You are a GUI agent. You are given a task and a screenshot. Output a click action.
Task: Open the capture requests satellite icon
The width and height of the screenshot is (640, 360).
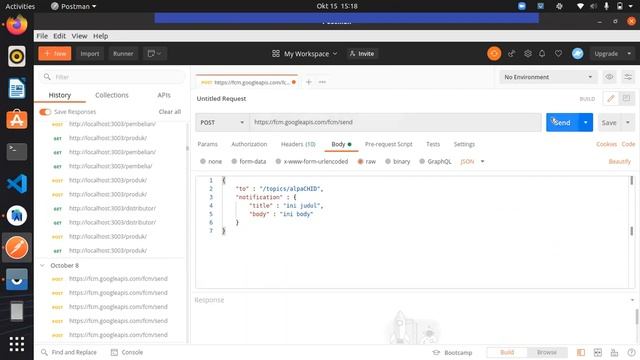[x=511, y=53]
